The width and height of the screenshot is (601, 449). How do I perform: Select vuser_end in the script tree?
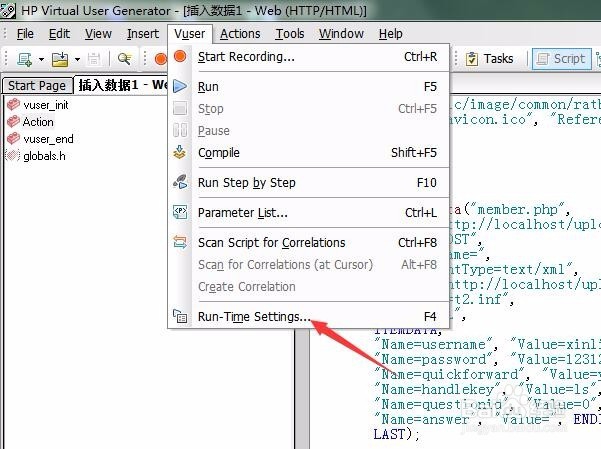click(x=48, y=139)
